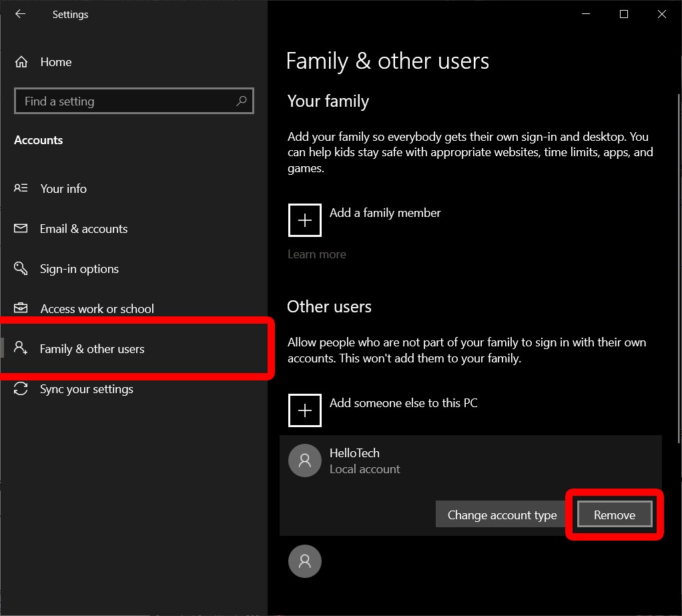
Task: Click the Remove button for HelloTech
Action: point(613,515)
